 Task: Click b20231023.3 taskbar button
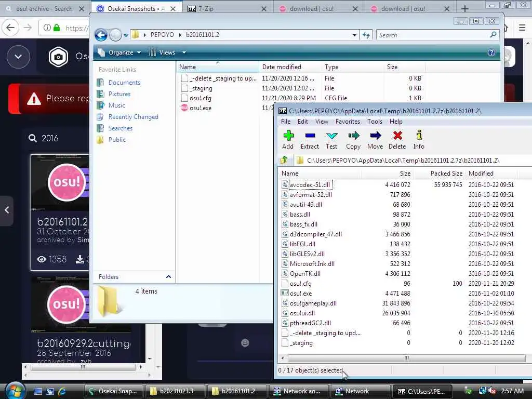(175, 391)
